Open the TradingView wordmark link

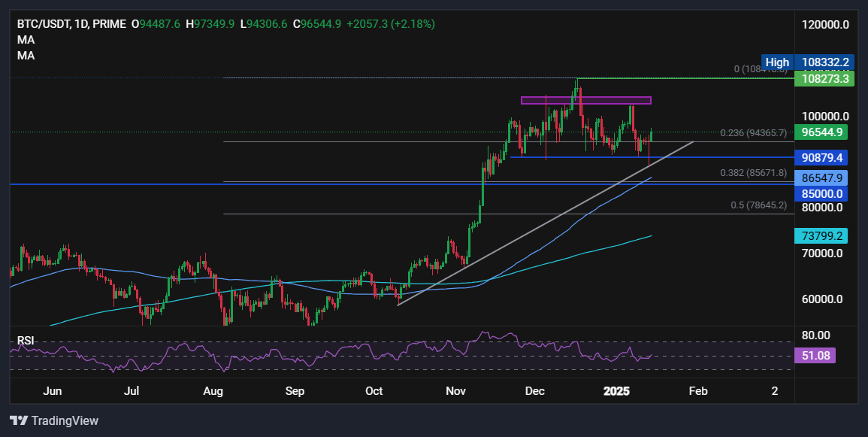click(65, 421)
